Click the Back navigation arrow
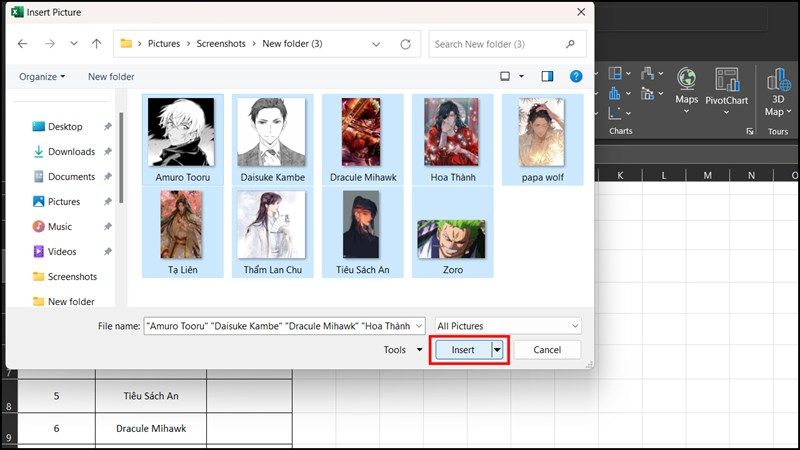Image resolution: width=800 pixels, height=450 pixels. coord(22,44)
